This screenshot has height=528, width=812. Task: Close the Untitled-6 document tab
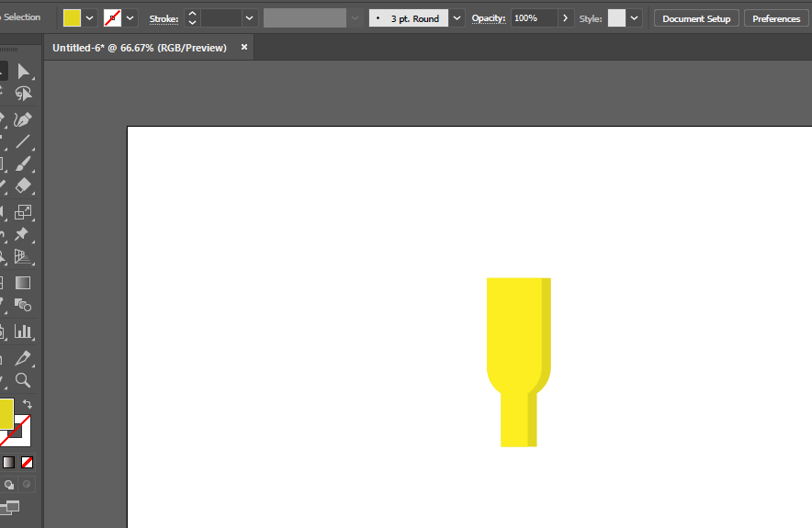pyautogui.click(x=244, y=47)
